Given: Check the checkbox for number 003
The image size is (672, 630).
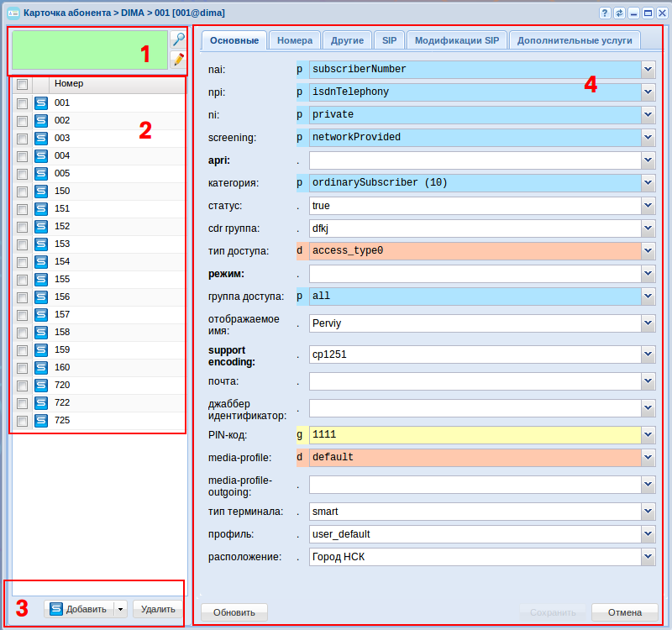Looking at the screenshot, I should click(22, 139).
